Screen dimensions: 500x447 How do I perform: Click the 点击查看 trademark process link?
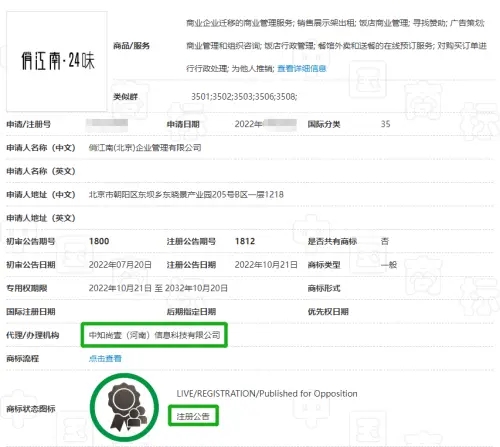(105, 359)
